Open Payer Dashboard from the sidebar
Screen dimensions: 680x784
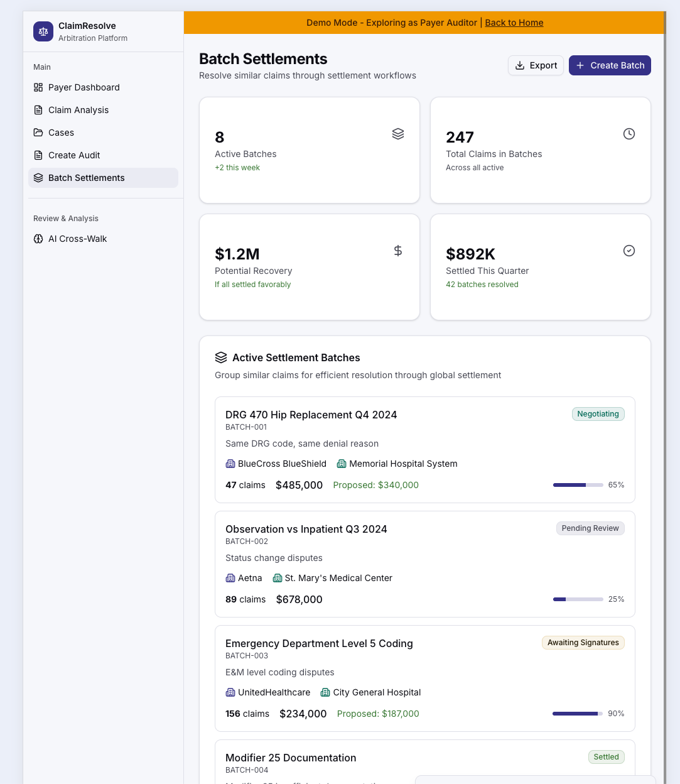[103, 87]
